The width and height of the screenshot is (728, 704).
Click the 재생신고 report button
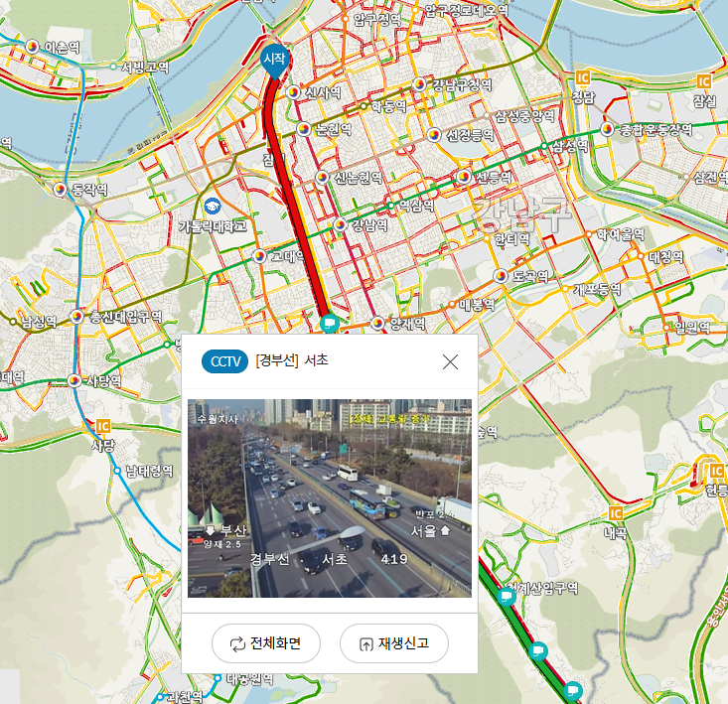tap(394, 643)
